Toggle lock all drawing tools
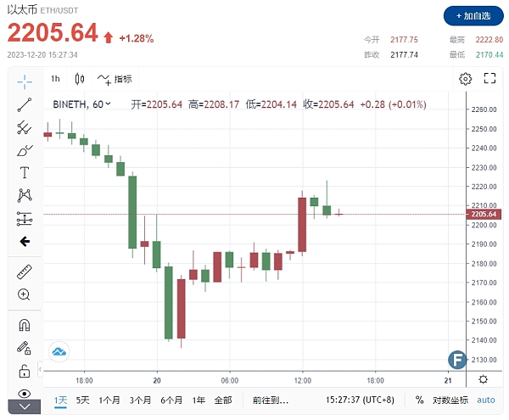The width and height of the screenshot is (509, 420). click(24, 371)
